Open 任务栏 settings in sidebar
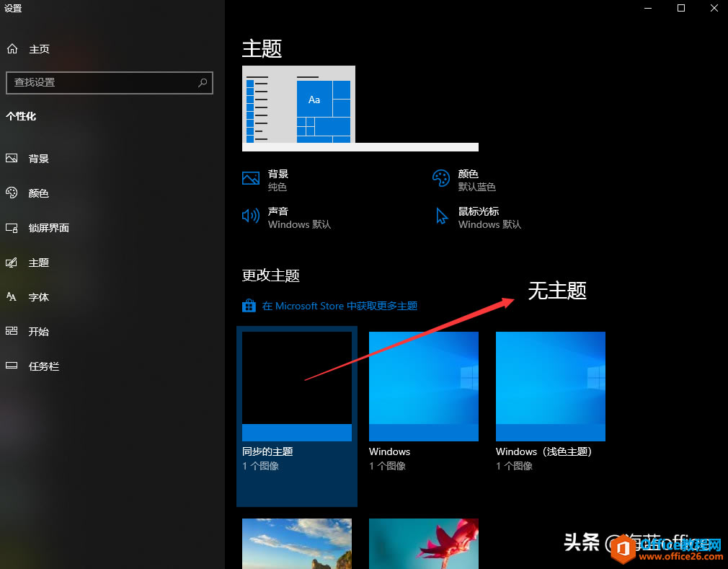This screenshot has width=728, height=569. (112, 366)
